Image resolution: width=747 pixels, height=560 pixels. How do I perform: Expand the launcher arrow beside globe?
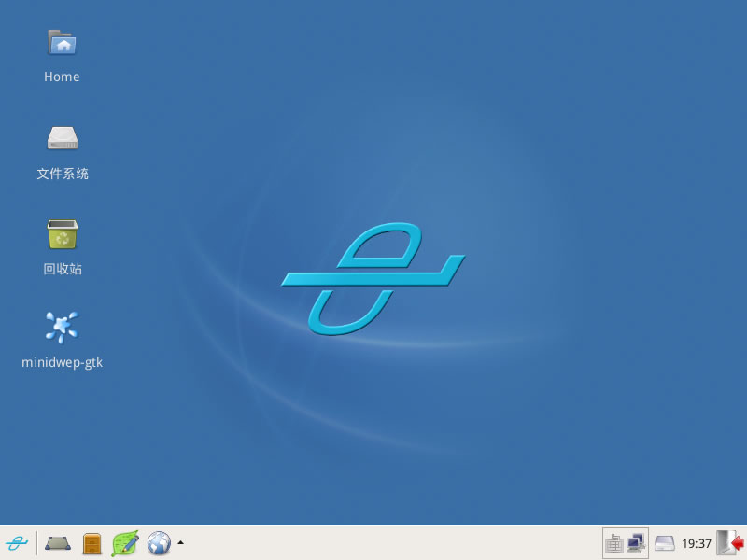point(180,542)
